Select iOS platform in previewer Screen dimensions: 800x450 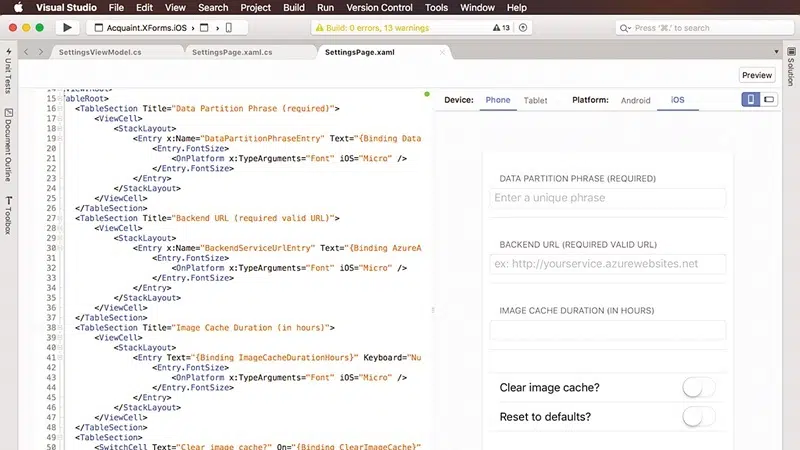(x=678, y=100)
